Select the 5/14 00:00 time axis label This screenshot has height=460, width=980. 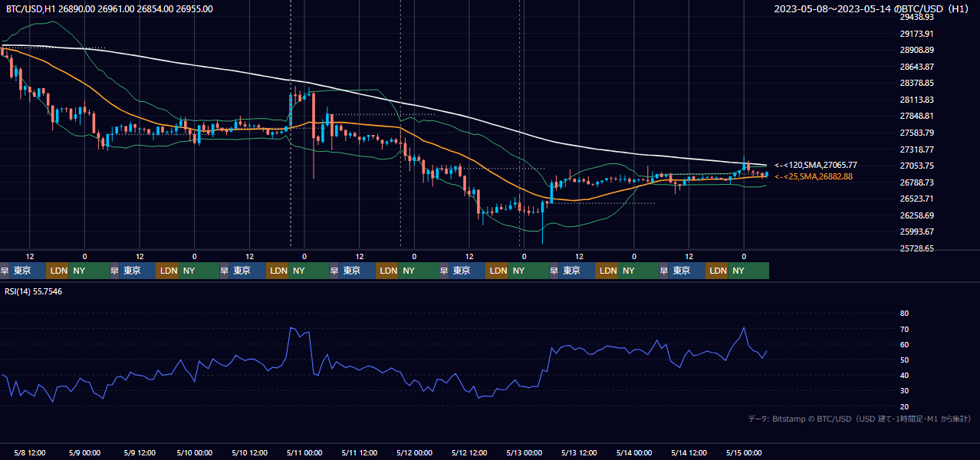click(x=634, y=452)
